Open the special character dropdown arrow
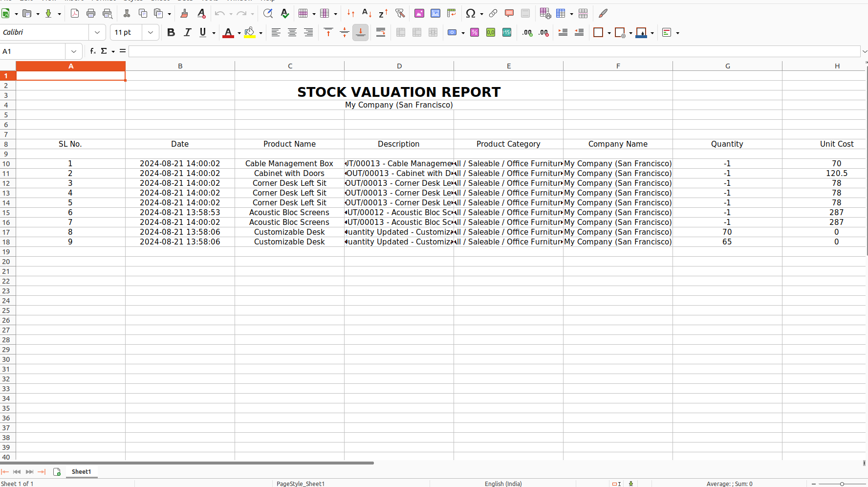The width and height of the screenshot is (868, 487). click(481, 14)
